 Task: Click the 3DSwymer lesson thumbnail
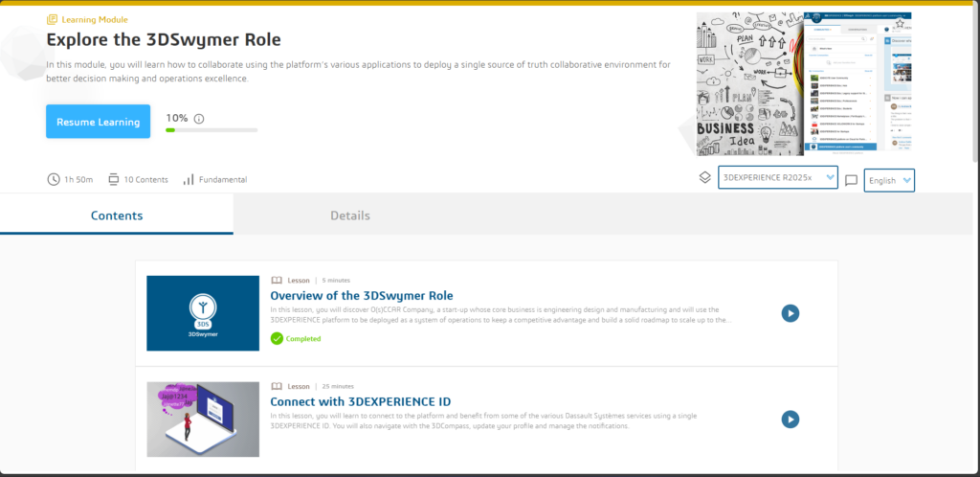pyautogui.click(x=203, y=313)
